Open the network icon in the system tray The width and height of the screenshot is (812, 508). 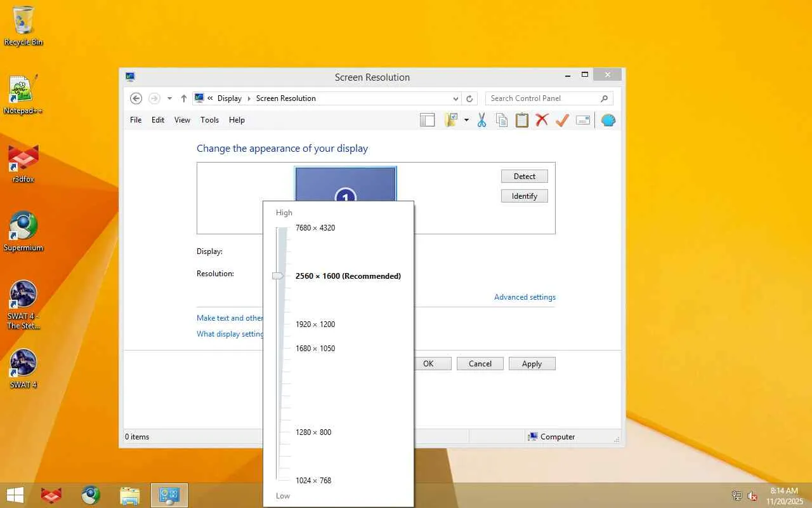tap(737, 496)
